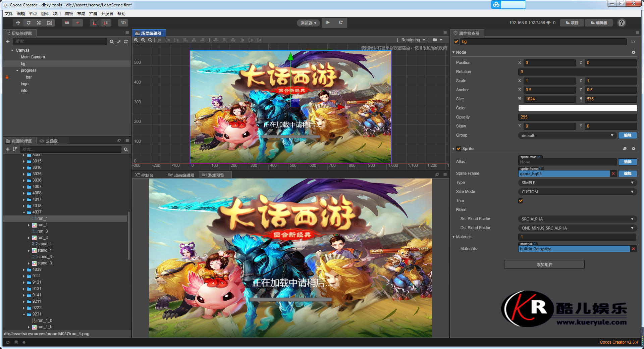Expand the 4038 folder
This screenshot has width=644, height=349.
tap(24, 269)
